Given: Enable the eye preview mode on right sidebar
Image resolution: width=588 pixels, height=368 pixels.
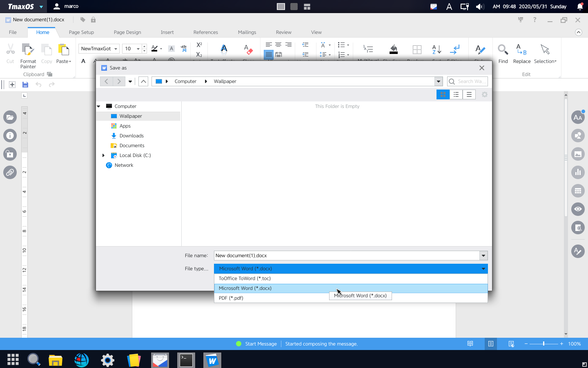Looking at the screenshot, I should (x=578, y=209).
